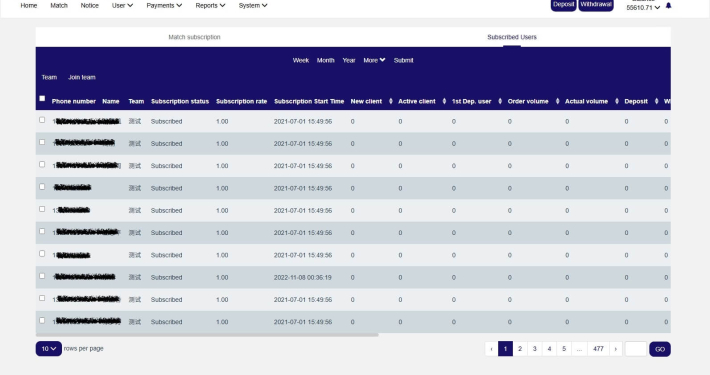Image resolution: width=710 pixels, height=375 pixels.
Task: Sort by New client column arrows
Action: coord(391,101)
